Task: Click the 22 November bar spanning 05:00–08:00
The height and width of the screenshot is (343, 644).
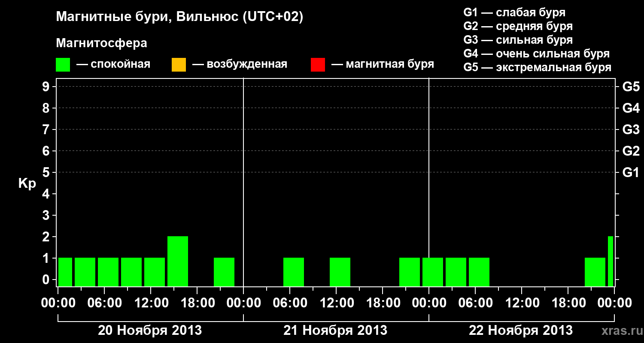Action: click(479, 272)
